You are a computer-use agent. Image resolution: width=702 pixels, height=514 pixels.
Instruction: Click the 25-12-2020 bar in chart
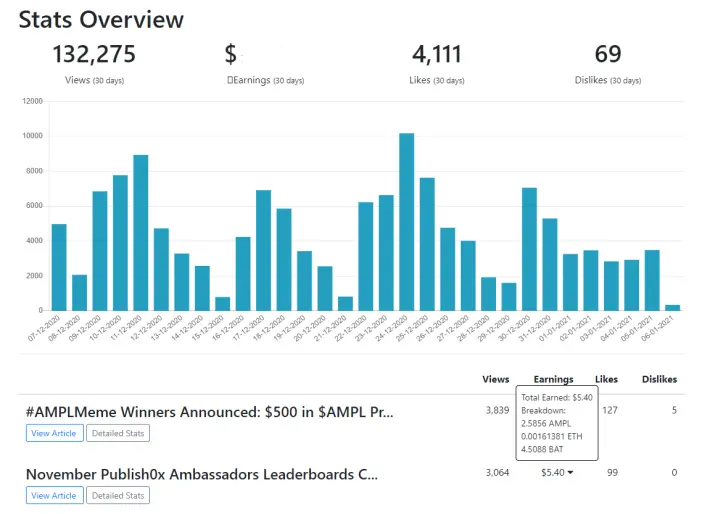427,244
